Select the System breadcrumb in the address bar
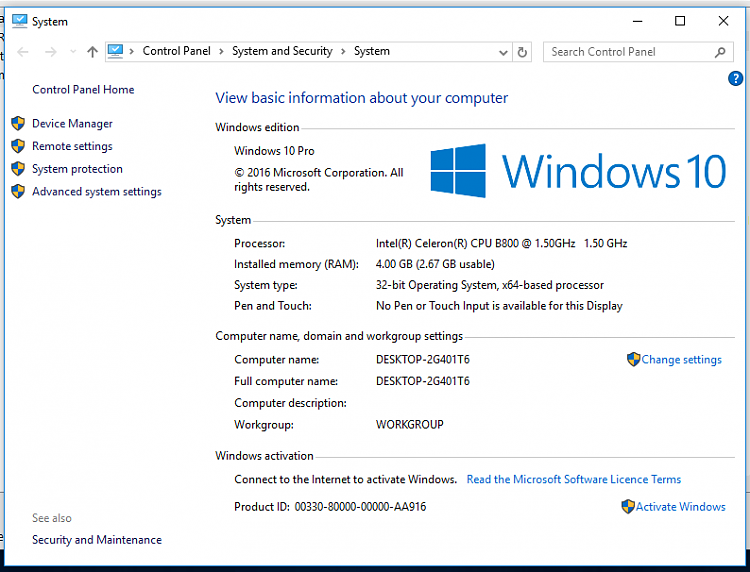Screen dimensions: 750x572 (x=372, y=51)
